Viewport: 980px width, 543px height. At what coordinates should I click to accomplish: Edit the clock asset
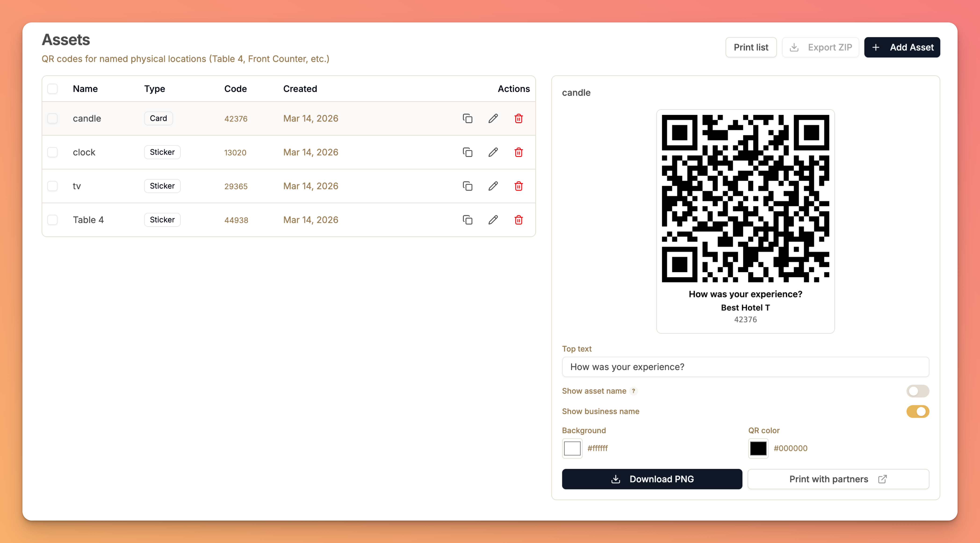click(x=493, y=152)
